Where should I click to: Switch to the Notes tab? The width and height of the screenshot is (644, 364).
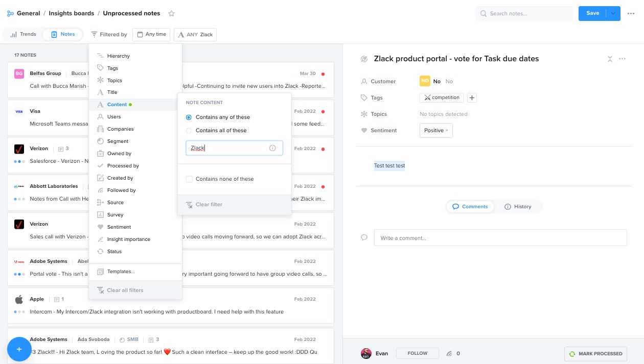[63, 34]
